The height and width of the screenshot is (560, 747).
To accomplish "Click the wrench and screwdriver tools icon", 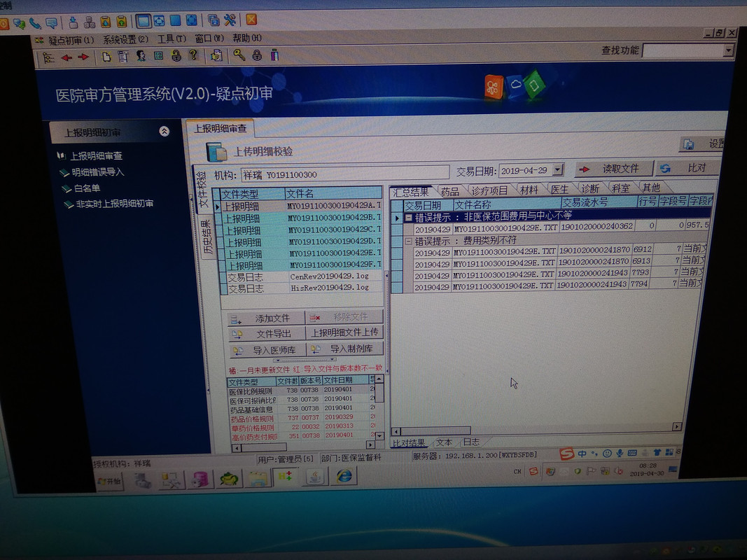I will [x=230, y=20].
